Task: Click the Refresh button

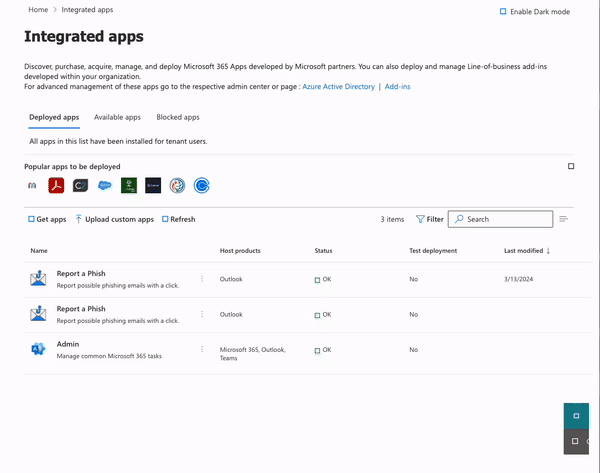Action: tap(179, 219)
